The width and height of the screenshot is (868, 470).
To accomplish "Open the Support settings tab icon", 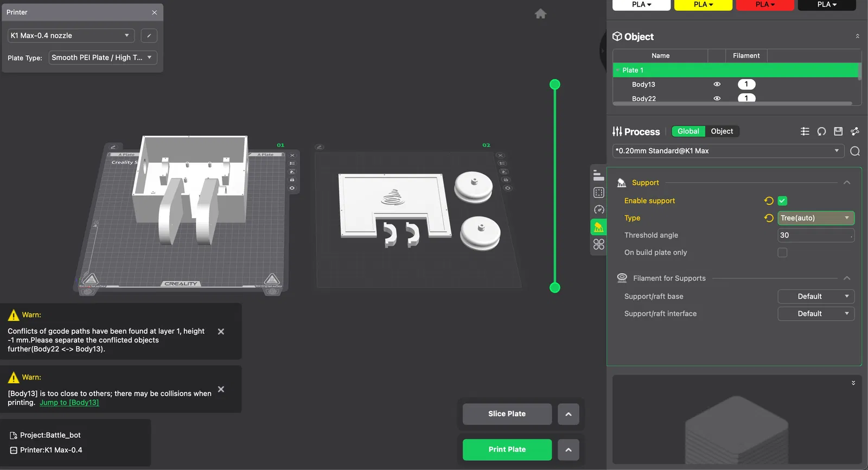I will point(598,227).
